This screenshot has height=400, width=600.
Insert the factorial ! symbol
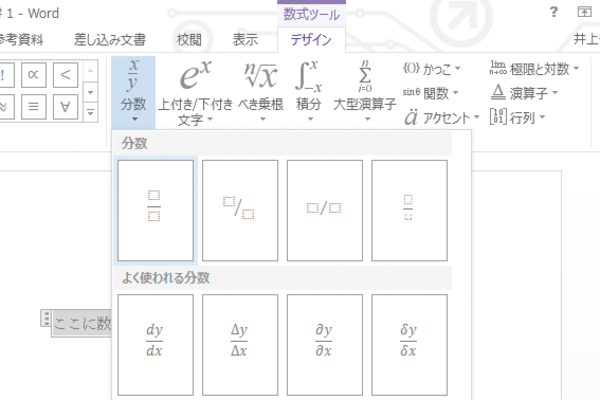pos(6,75)
